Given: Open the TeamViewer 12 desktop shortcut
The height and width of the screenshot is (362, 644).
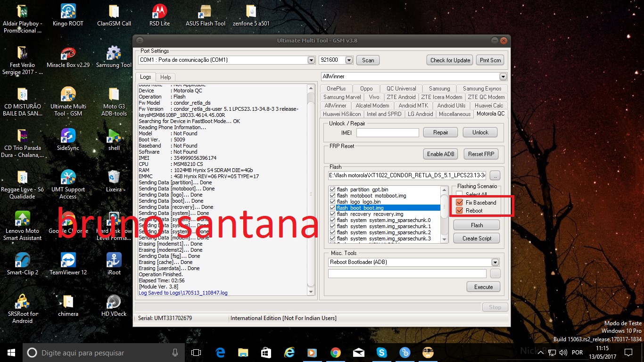Looking at the screenshot, I should [68, 264].
